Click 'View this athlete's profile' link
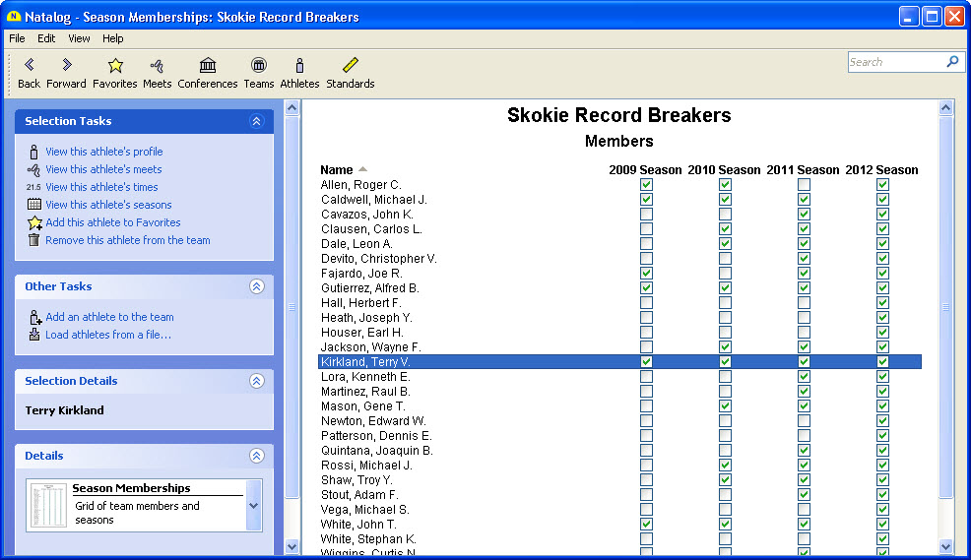This screenshot has width=971, height=560. (x=103, y=152)
